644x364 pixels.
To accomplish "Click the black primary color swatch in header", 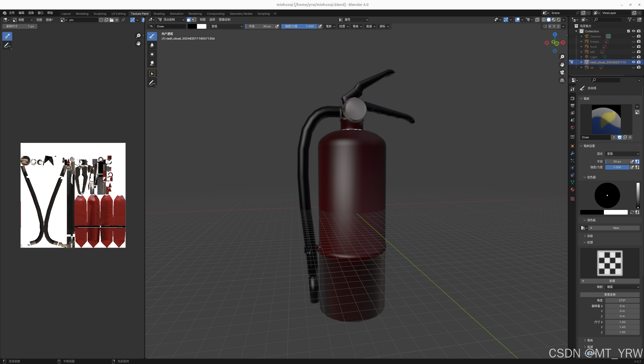I will click(192, 26).
